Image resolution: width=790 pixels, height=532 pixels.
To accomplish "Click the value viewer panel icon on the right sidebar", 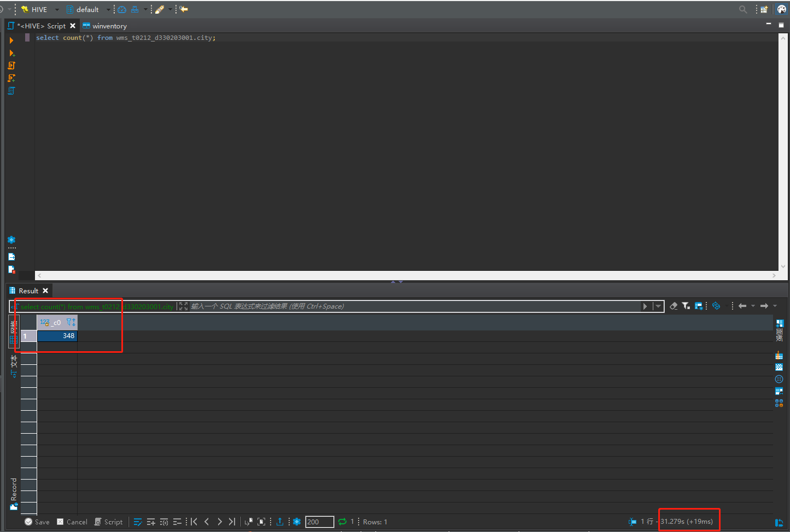I will 779,391.
